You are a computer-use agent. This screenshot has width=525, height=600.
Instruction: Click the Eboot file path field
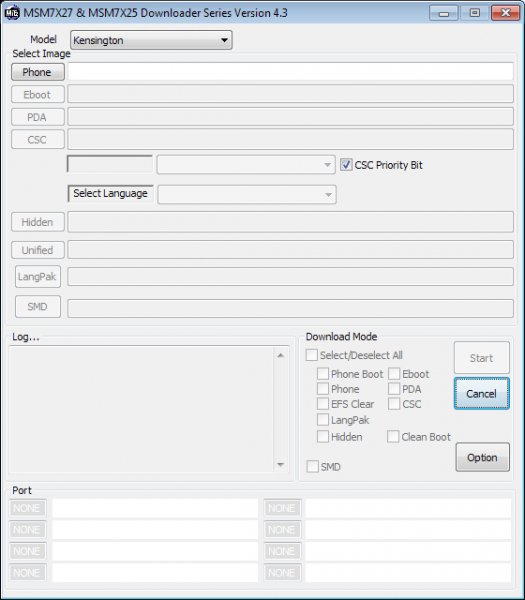pyautogui.click(x=290, y=94)
